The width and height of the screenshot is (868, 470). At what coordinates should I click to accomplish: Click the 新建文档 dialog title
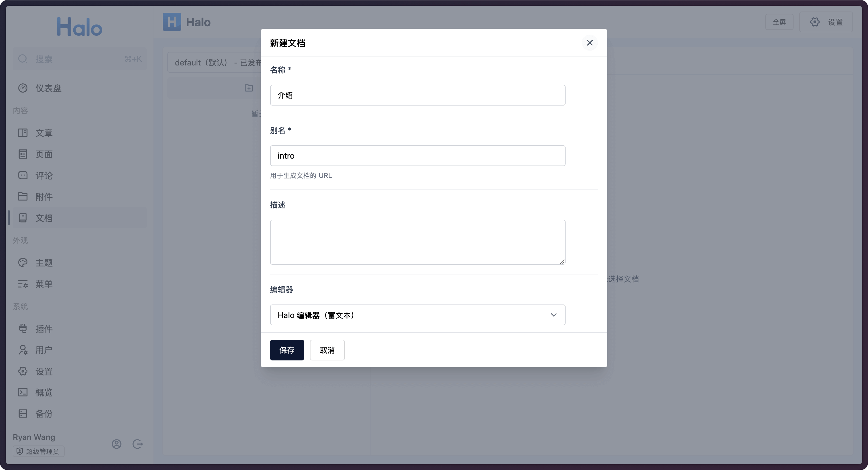point(287,43)
